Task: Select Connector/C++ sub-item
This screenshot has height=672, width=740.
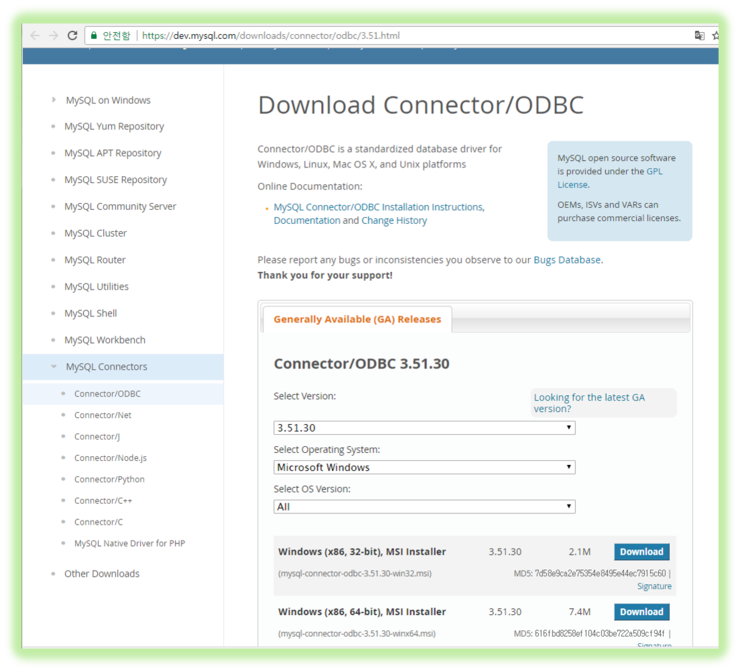Action: pos(103,501)
